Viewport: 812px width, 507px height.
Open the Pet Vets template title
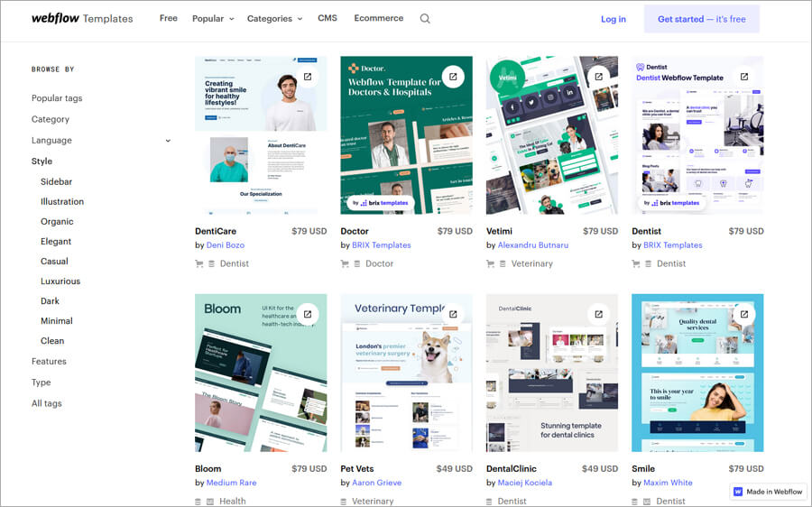356,469
